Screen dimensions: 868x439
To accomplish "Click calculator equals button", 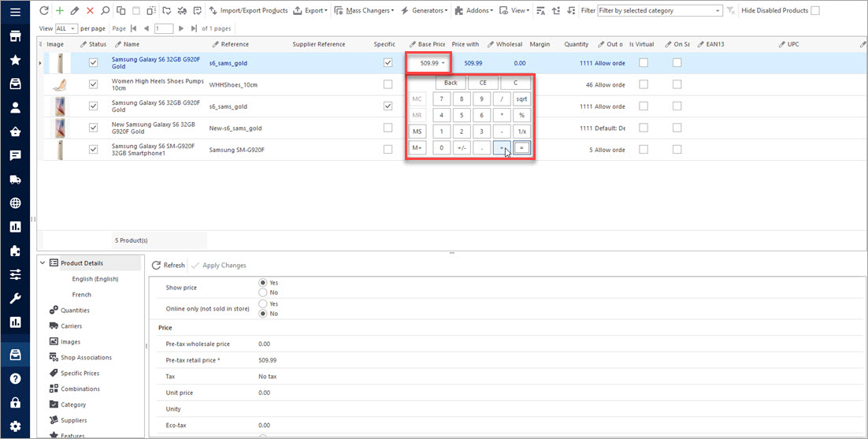I will pyautogui.click(x=521, y=148).
